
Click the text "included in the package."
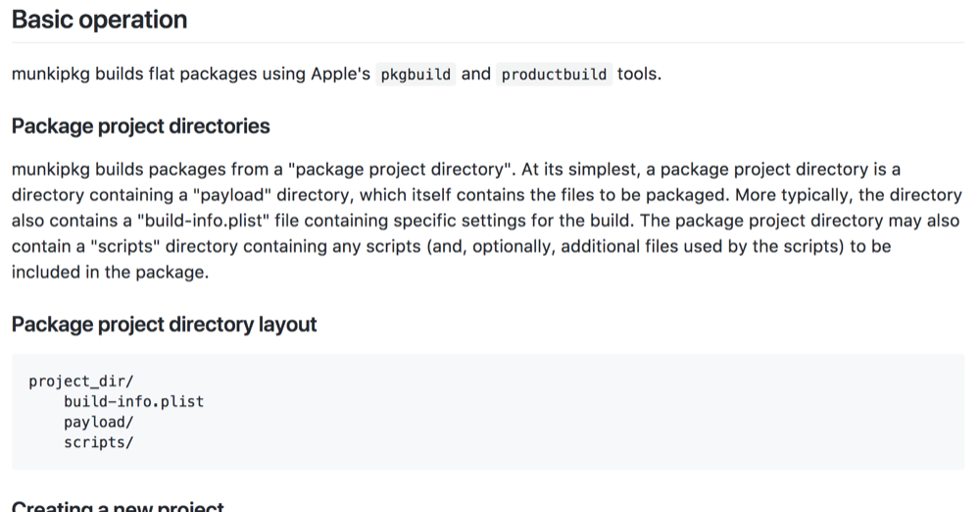pyautogui.click(x=110, y=272)
